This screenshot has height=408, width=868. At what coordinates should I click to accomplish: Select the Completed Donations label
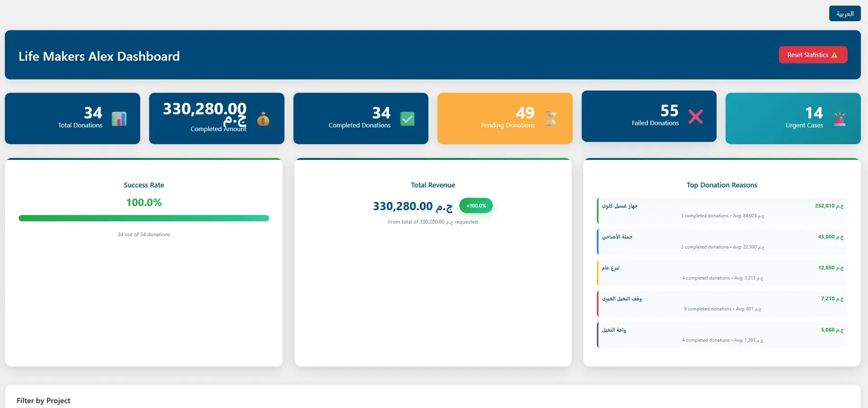click(x=359, y=125)
